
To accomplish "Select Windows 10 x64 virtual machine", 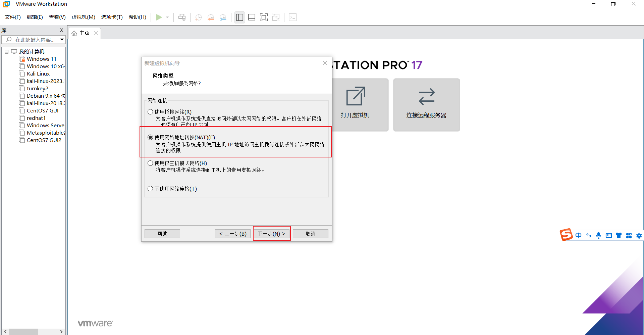I will (46, 66).
